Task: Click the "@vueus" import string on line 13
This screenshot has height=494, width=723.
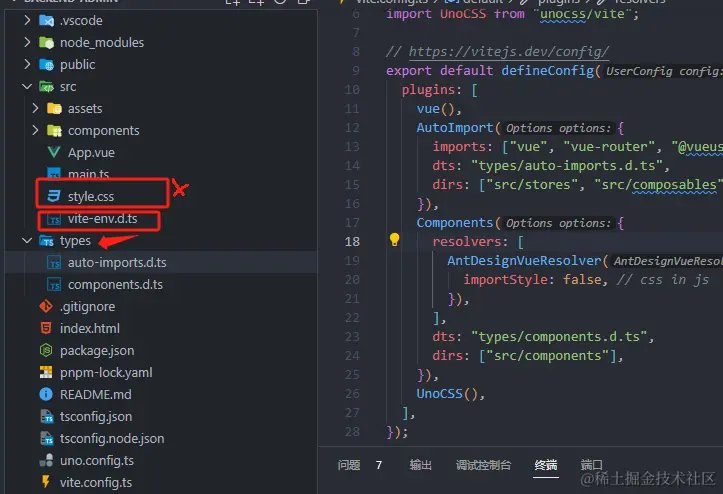Action: click(x=697, y=147)
